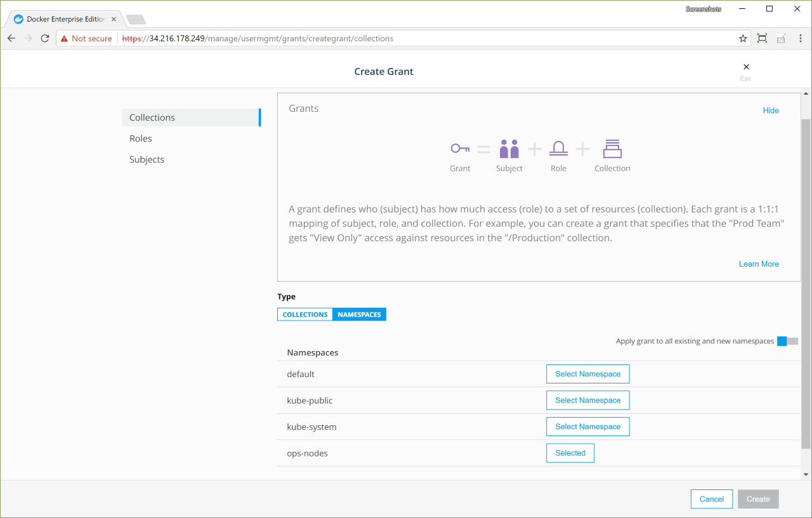The image size is (812, 518).
Task: Bookmark this page with star icon
Action: click(x=743, y=39)
